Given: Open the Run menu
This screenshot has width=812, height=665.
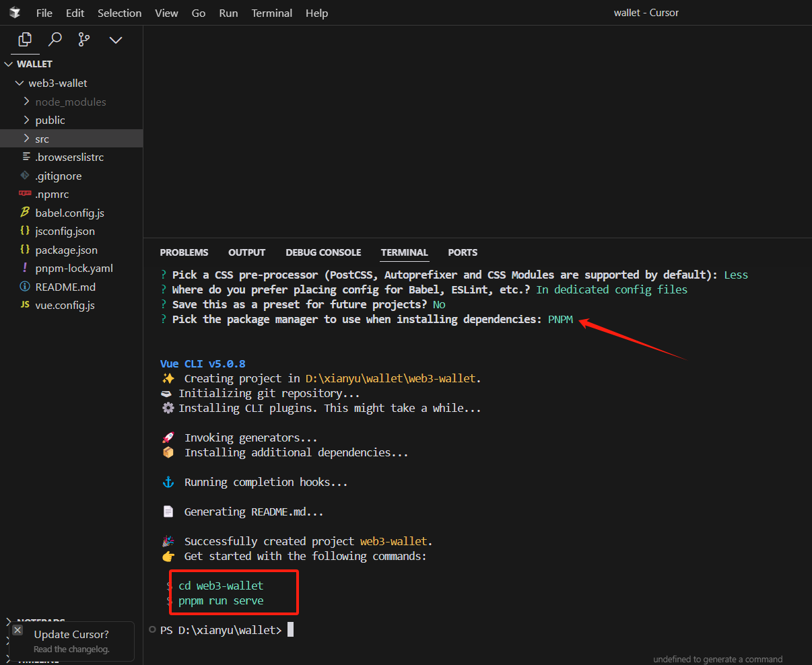Looking at the screenshot, I should (228, 13).
